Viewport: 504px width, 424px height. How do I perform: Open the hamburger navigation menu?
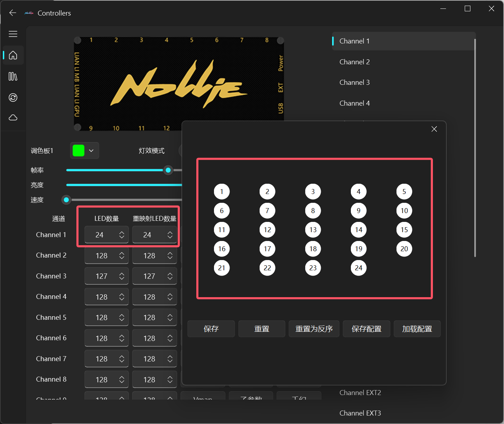click(13, 34)
